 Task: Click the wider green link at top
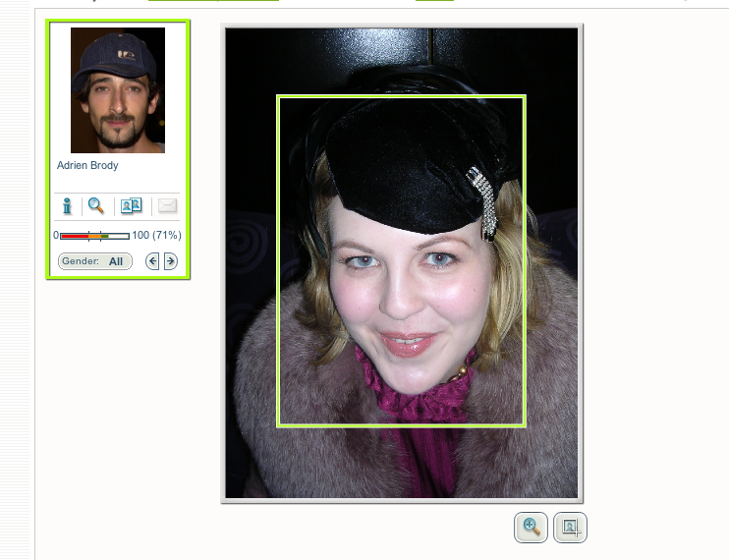(x=213, y=2)
